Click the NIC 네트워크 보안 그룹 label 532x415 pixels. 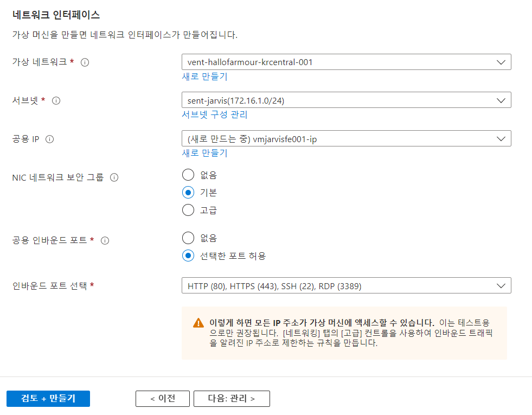tap(57, 177)
